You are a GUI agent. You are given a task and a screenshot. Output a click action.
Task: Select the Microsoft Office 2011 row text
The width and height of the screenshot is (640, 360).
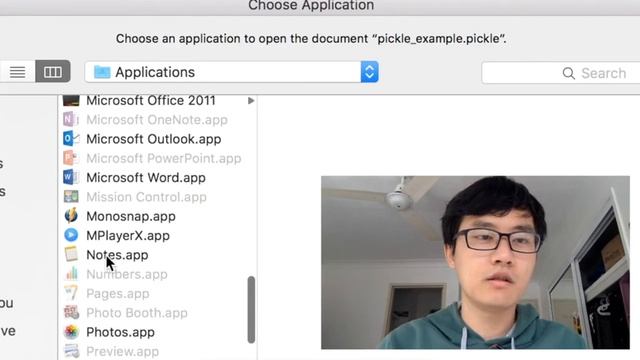click(151, 100)
